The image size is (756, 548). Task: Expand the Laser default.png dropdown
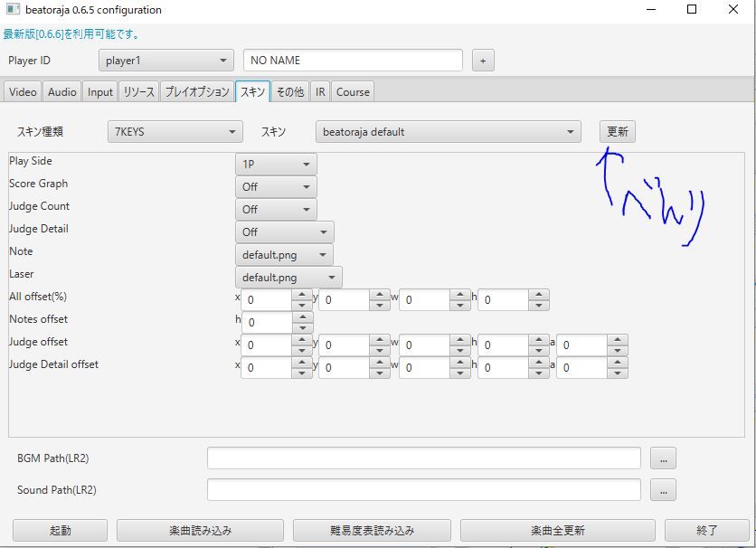tap(288, 278)
